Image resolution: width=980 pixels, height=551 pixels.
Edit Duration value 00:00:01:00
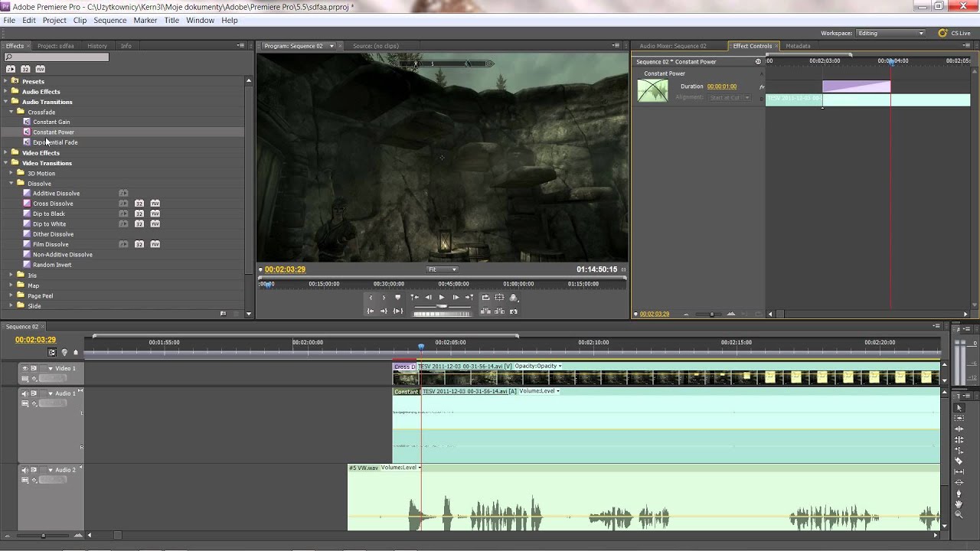point(721,86)
